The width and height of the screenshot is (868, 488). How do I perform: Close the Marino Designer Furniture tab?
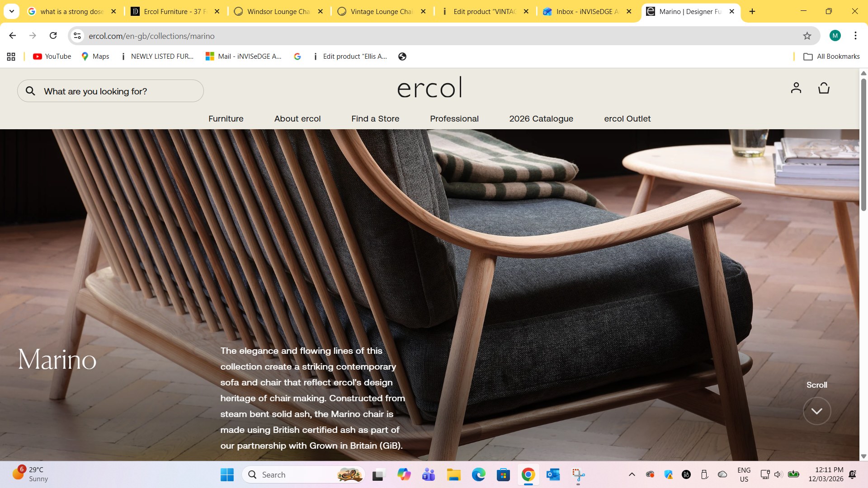click(732, 12)
